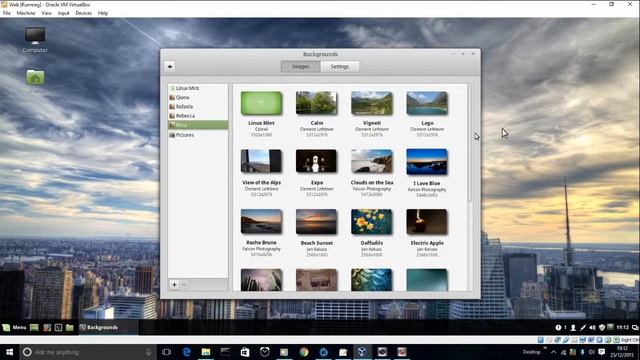This screenshot has height=360, width=640.
Task: Choose the Lago wallpaper thumbnail
Action: click(x=427, y=103)
